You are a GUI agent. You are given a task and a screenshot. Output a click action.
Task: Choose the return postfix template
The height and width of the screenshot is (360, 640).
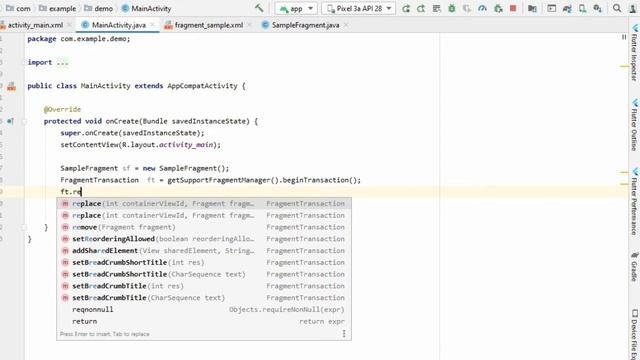point(204,322)
